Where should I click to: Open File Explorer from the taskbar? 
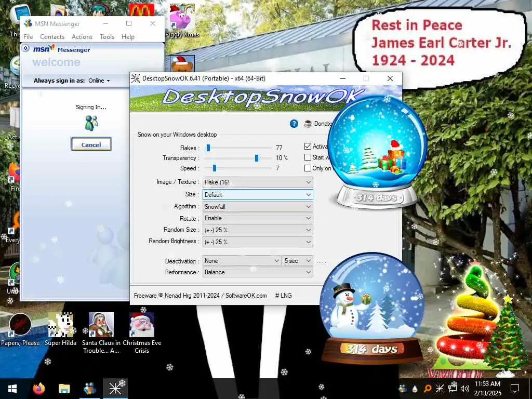tap(64, 389)
